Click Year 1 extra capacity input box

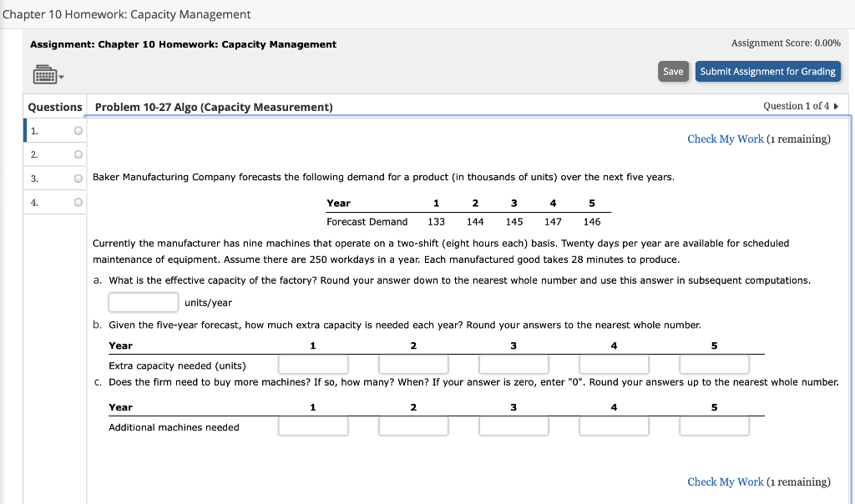pos(312,364)
